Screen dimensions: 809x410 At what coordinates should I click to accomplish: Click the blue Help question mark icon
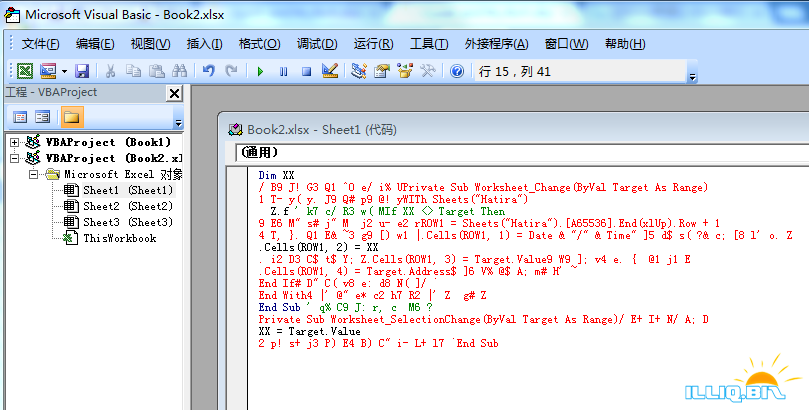click(x=457, y=71)
